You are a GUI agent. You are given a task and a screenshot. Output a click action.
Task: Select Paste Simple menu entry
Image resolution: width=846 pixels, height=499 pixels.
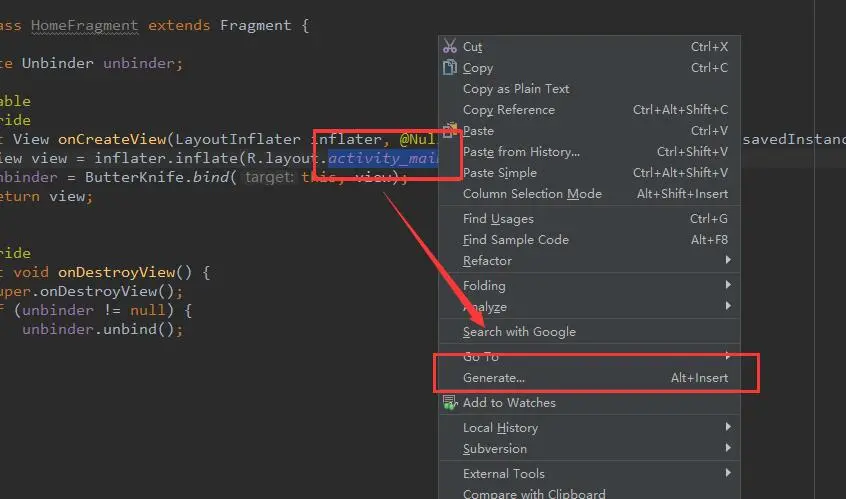click(590, 173)
